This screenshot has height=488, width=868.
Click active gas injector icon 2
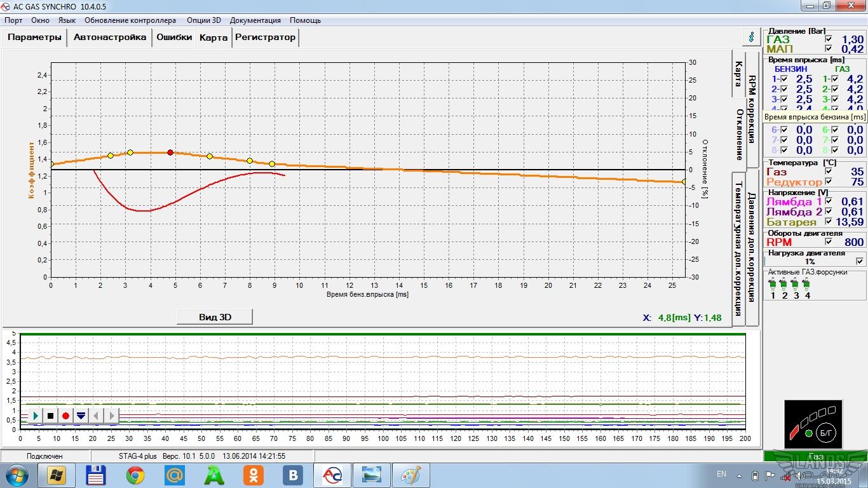click(784, 283)
